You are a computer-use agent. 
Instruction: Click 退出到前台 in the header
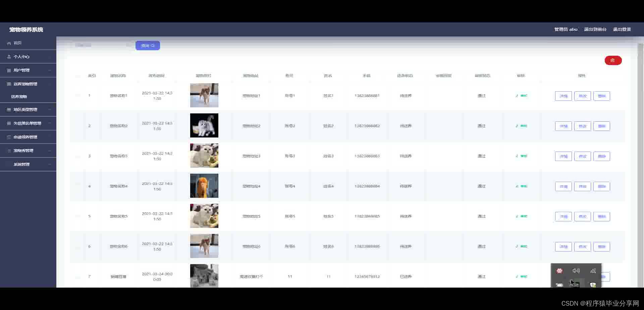(595, 30)
